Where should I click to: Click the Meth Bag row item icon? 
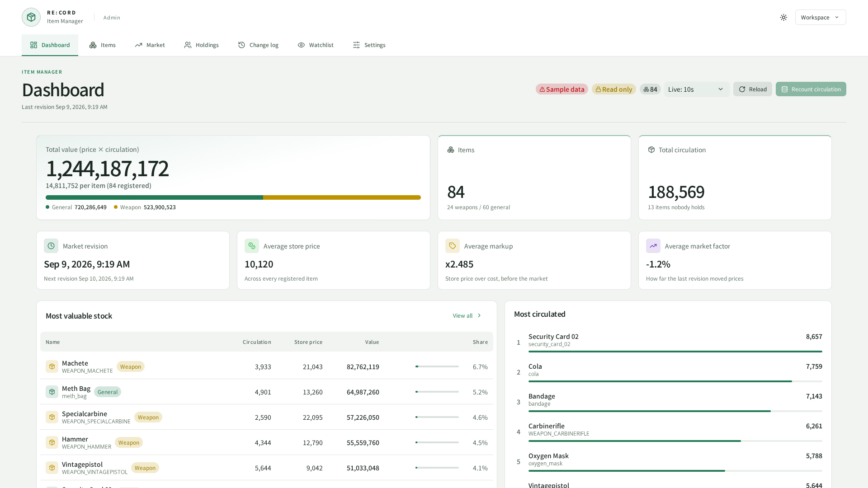[x=52, y=392]
